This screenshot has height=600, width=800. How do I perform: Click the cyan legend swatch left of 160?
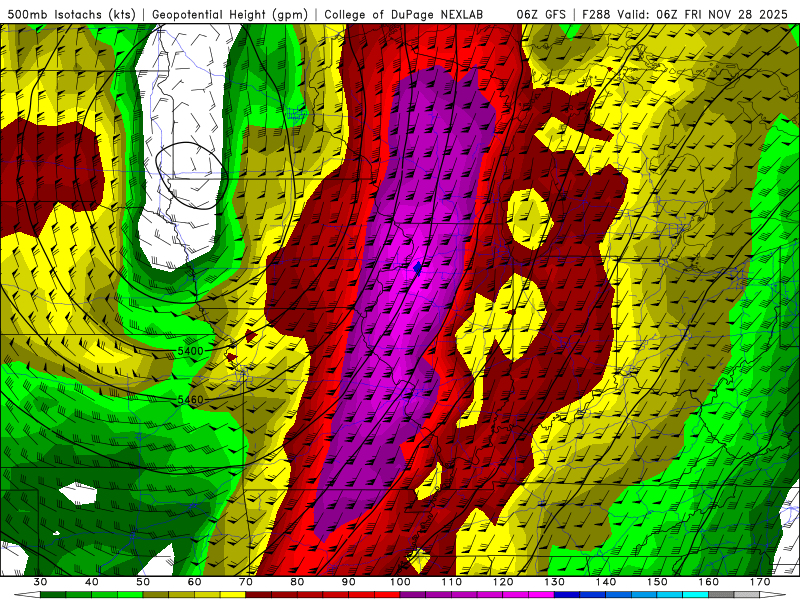pos(696,595)
